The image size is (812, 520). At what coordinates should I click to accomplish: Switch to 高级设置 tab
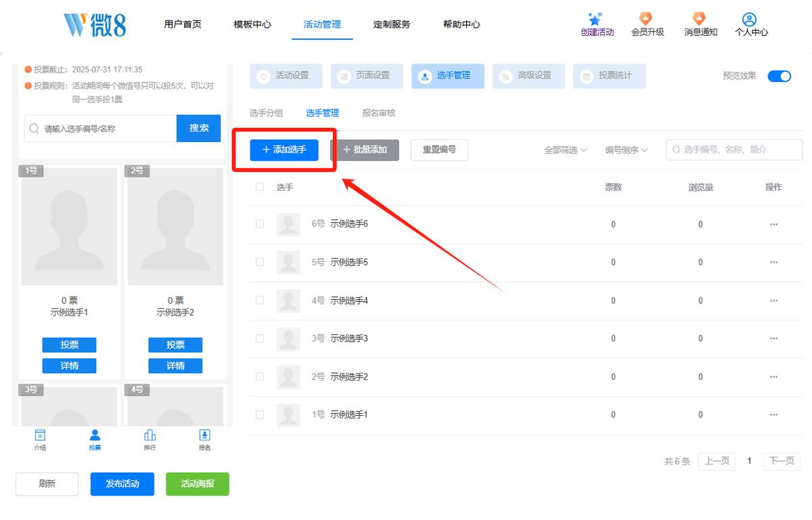click(528, 76)
